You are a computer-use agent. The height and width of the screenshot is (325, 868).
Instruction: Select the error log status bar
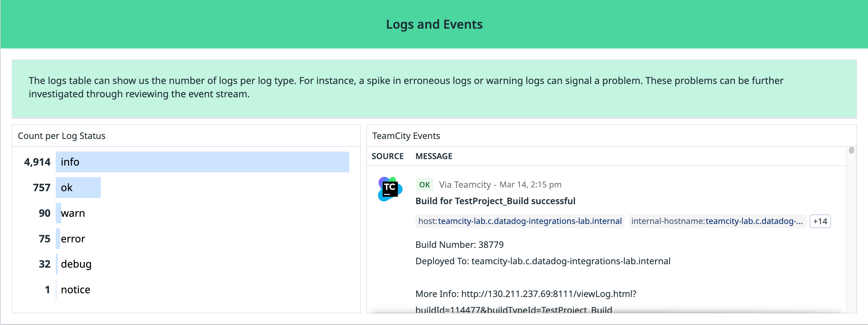pos(58,239)
